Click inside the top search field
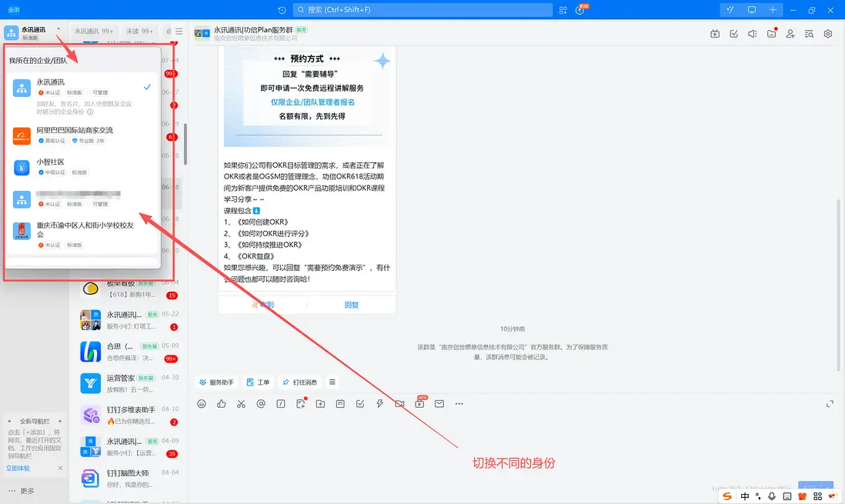The height and width of the screenshot is (504, 845). 423,10
